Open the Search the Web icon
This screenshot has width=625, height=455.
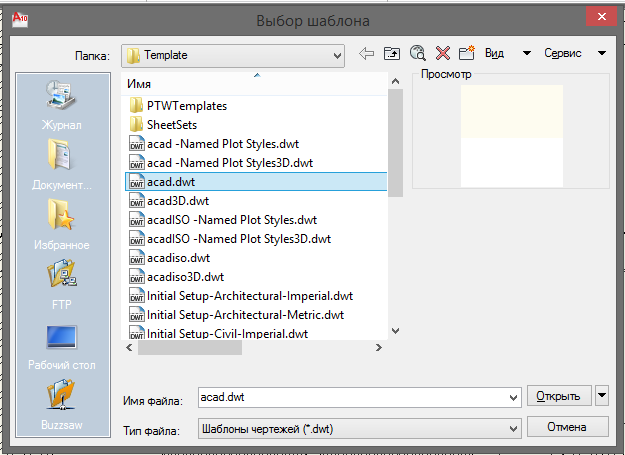417,53
